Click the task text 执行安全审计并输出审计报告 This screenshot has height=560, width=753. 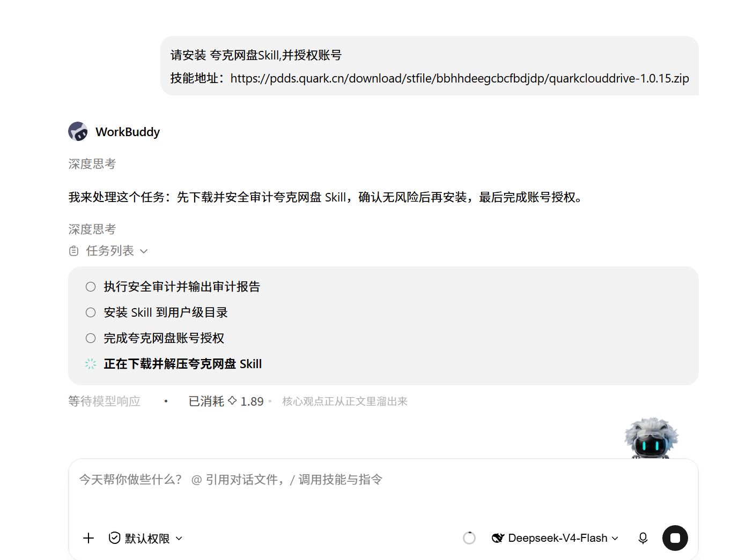coord(182,287)
